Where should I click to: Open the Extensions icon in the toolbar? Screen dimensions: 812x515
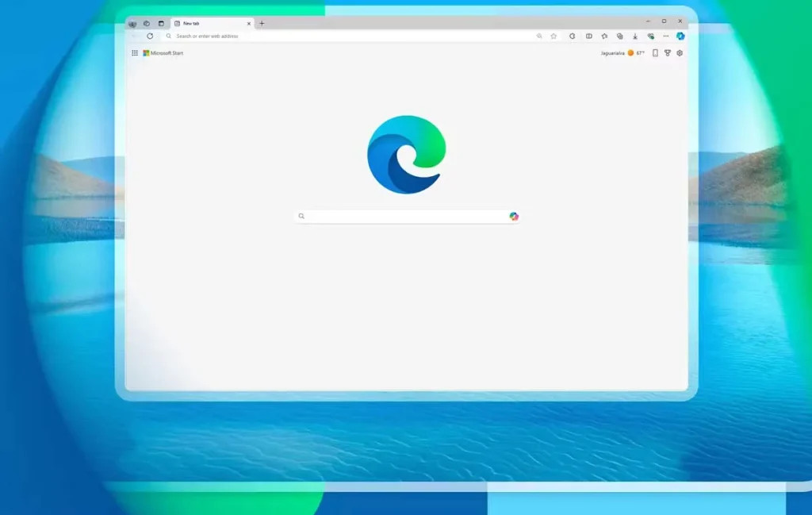point(573,37)
